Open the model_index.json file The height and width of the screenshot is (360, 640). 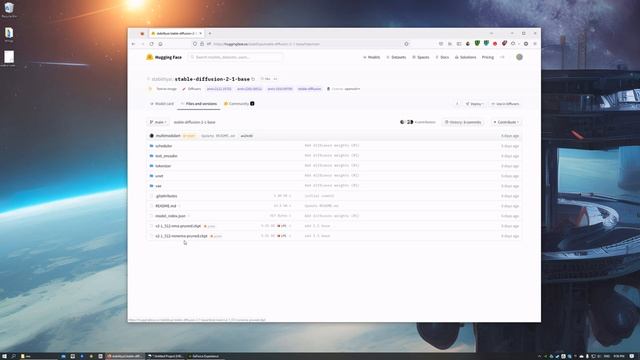point(171,216)
